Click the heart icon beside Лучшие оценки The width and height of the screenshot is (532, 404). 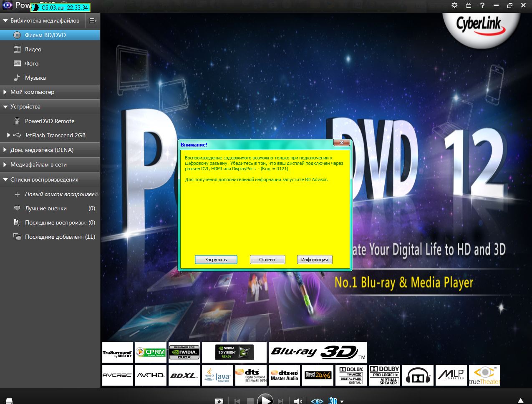tap(17, 208)
